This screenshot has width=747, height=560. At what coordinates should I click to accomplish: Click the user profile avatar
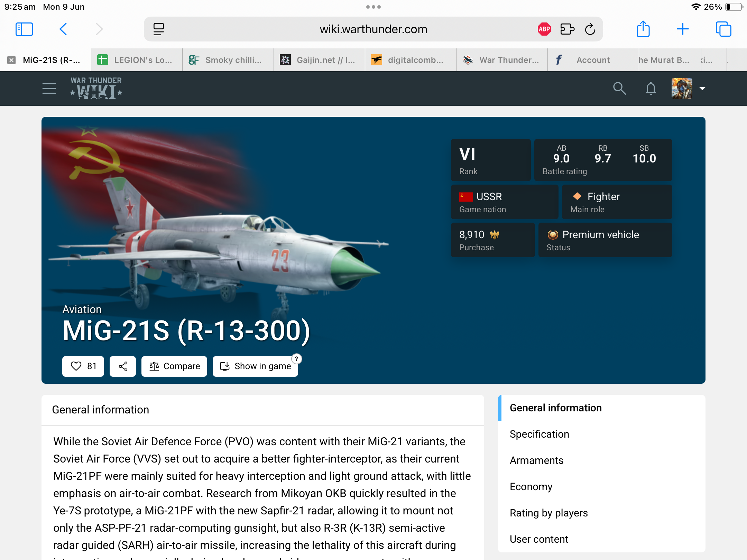pyautogui.click(x=682, y=88)
